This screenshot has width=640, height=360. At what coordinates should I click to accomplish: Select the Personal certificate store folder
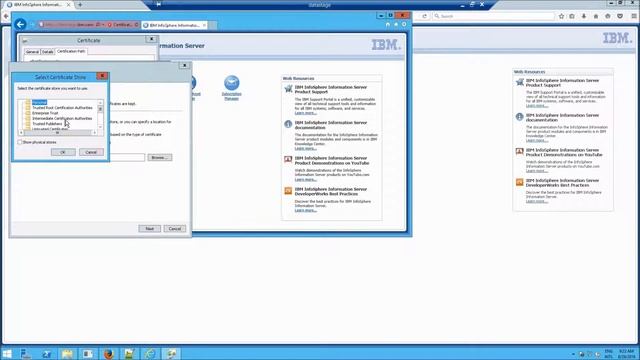(39, 102)
